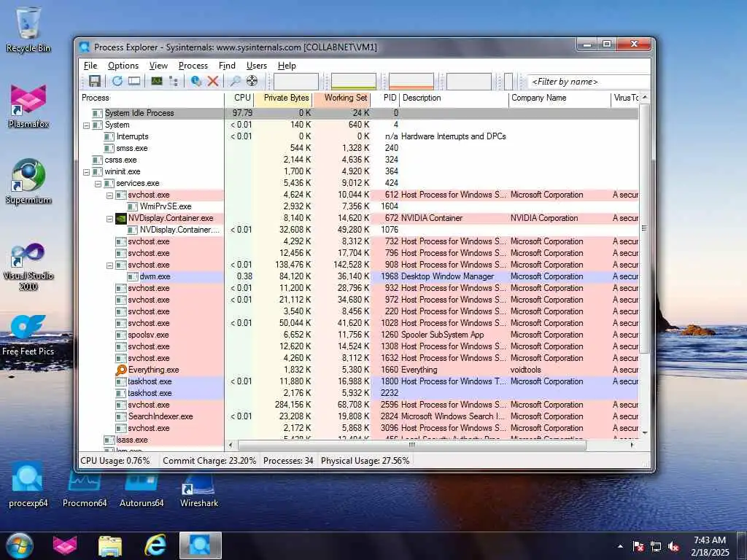Click the horizontal scrollbar right arrow
Viewport: 747px width, 560px height.
[632, 445]
